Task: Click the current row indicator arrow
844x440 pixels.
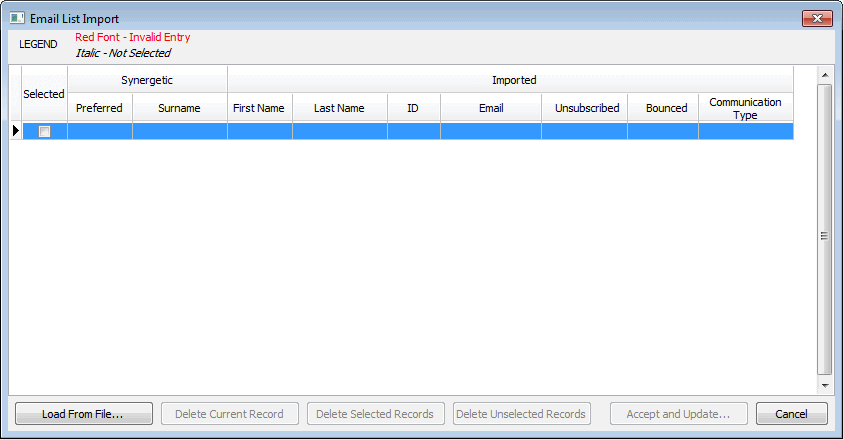Action: pyautogui.click(x=16, y=130)
